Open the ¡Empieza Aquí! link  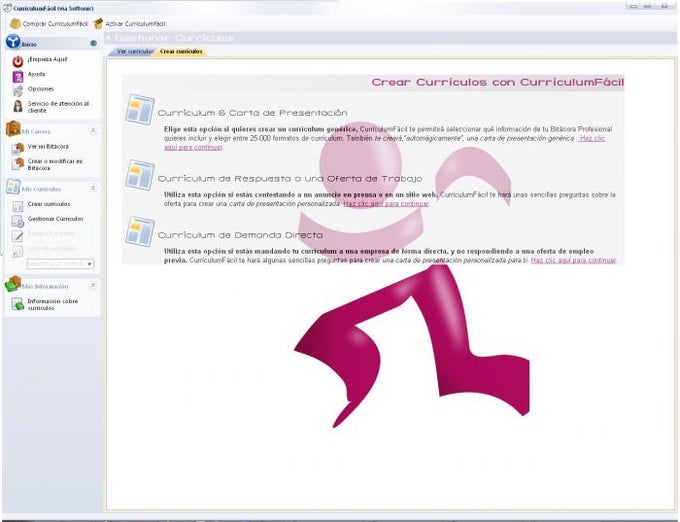coord(47,59)
